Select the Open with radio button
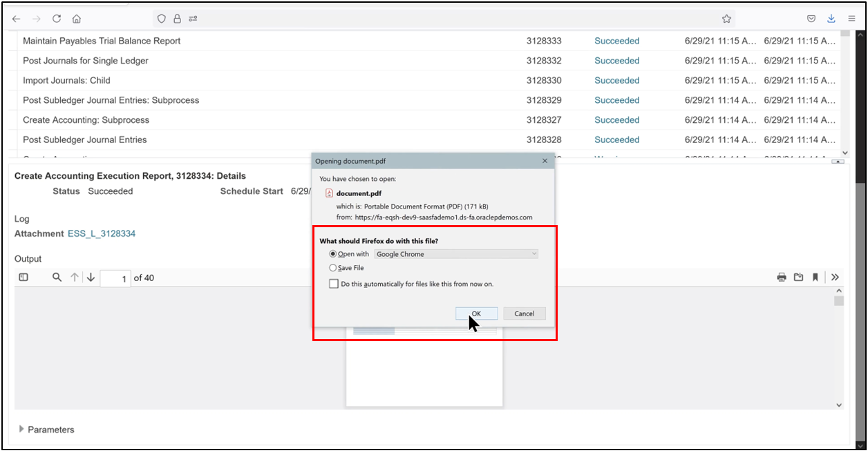Screen dimensions: 868x453 (x=334, y=254)
